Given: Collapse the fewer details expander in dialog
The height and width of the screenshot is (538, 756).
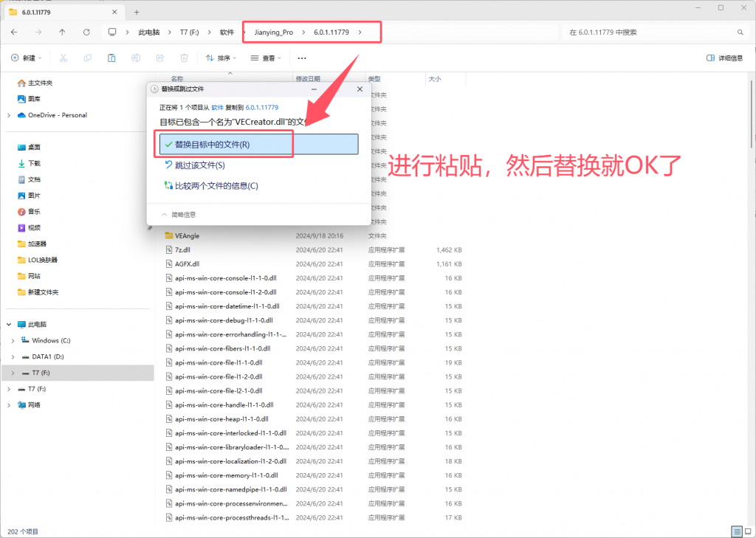Looking at the screenshot, I should (179, 215).
